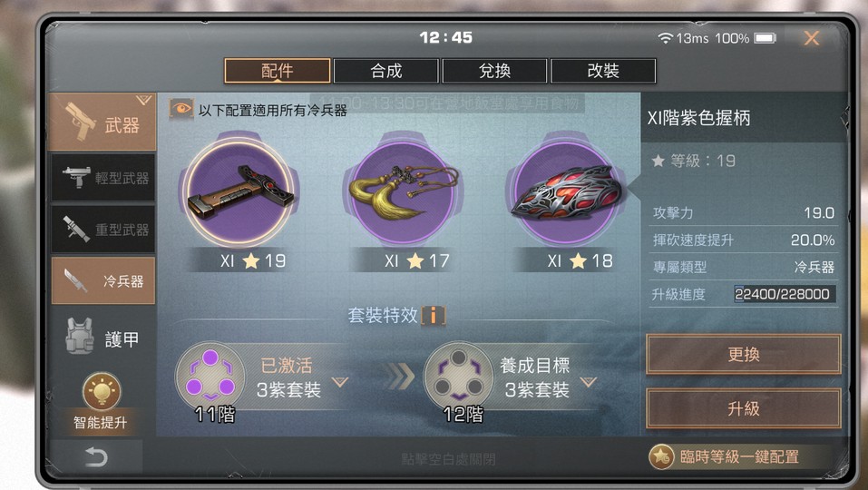
Task: Select the golden tassel accessory level 17
Action: click(404, 191)
